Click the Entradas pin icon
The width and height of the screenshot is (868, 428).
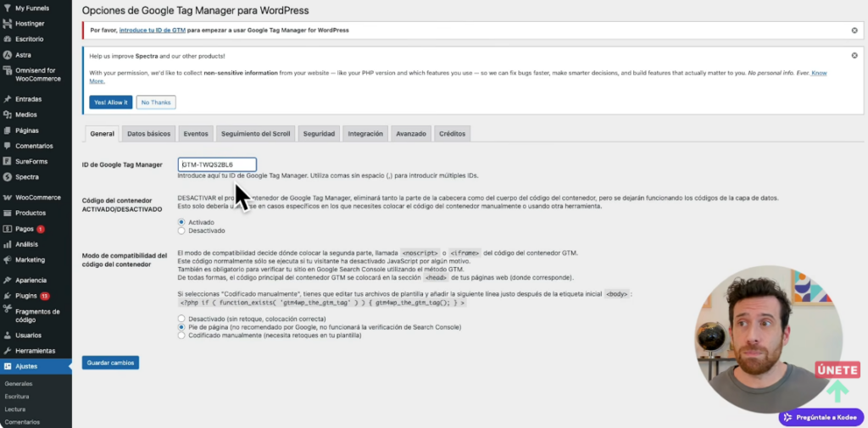7,99
